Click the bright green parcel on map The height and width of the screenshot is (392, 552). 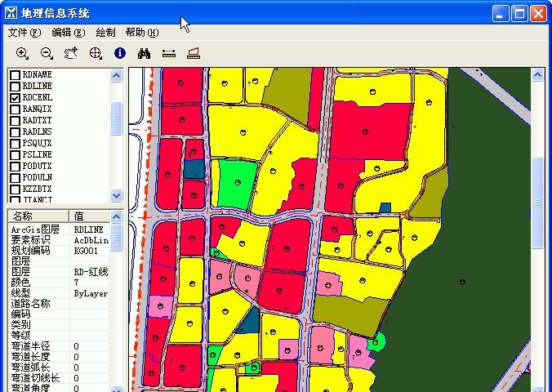(236, 184)
